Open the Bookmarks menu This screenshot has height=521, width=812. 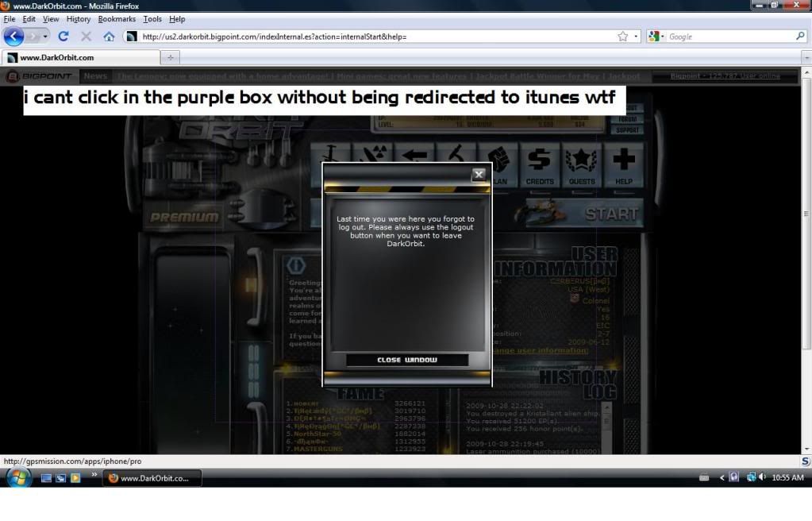117,19
